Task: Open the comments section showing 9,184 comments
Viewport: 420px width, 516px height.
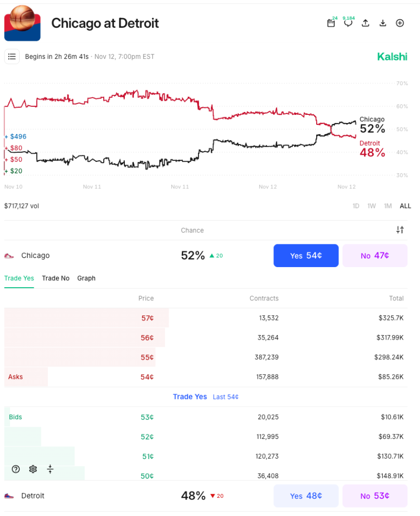Action: pos(348,23)
